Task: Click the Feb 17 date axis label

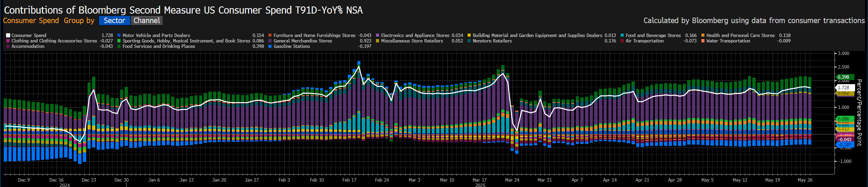Action: tap(350, 180)
